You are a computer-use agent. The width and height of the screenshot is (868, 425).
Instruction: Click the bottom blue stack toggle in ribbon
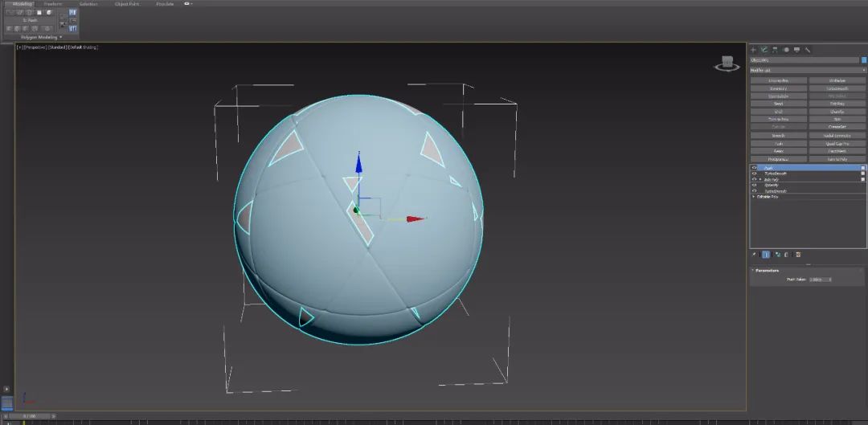tap(72, 29)
